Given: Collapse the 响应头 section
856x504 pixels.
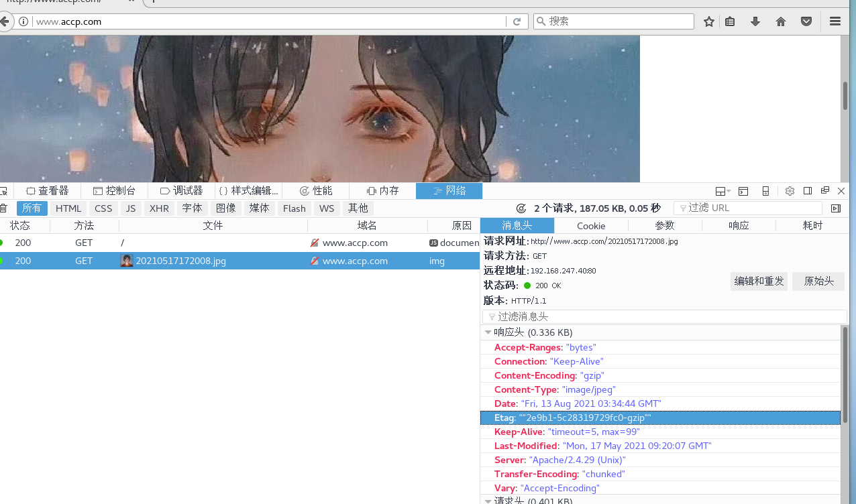Looking at the screenshot, I should 488,332.
